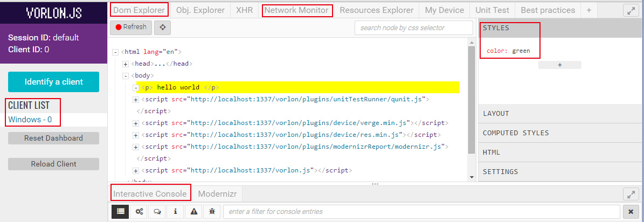644x222 pixels.
Task: Click Reset Dashboard button
Action: coord(54,138)
